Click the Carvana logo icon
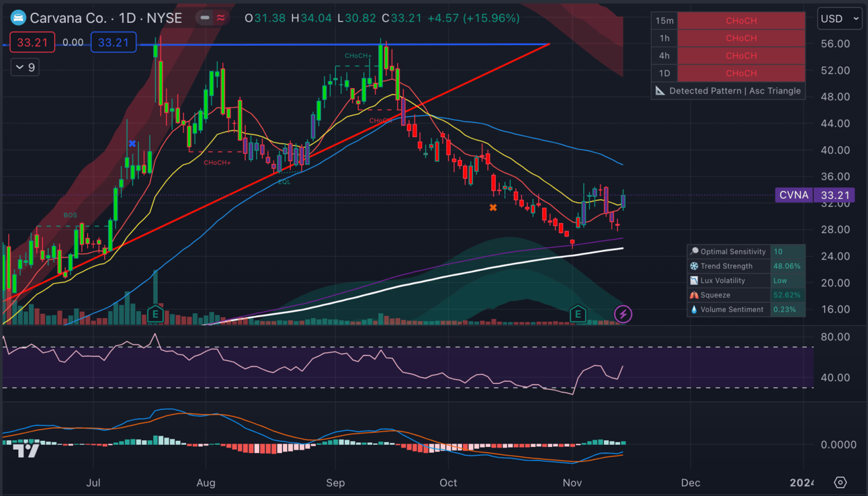 18,17
